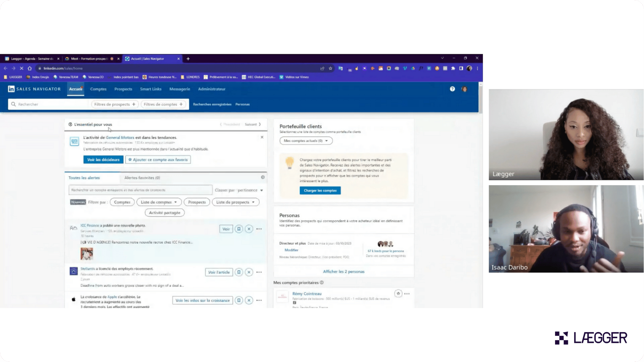
Task: Open the Accueil nav tab
Action: coord(76,89)
